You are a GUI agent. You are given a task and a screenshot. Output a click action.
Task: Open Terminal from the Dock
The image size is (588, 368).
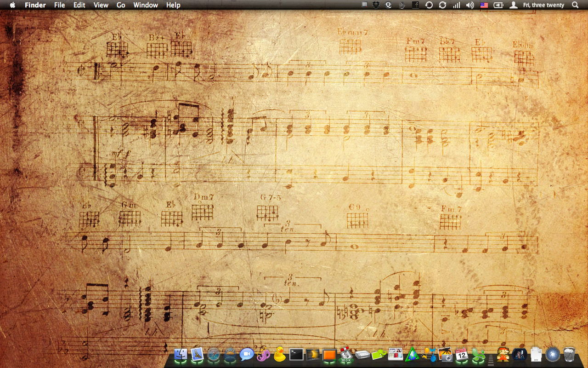point(296,355)
